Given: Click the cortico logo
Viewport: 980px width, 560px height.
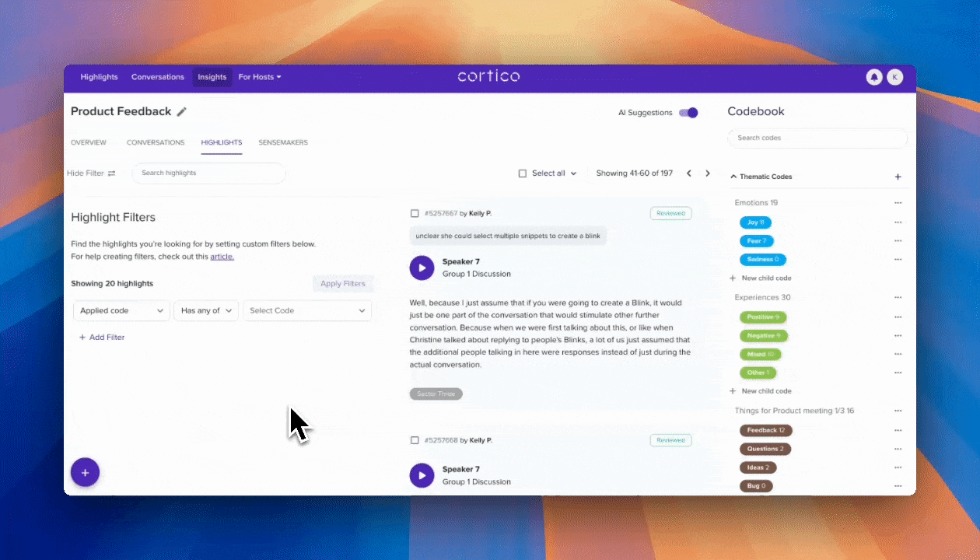Looking at the screenshot, I should pyautogui.click(x=488, y=76).
